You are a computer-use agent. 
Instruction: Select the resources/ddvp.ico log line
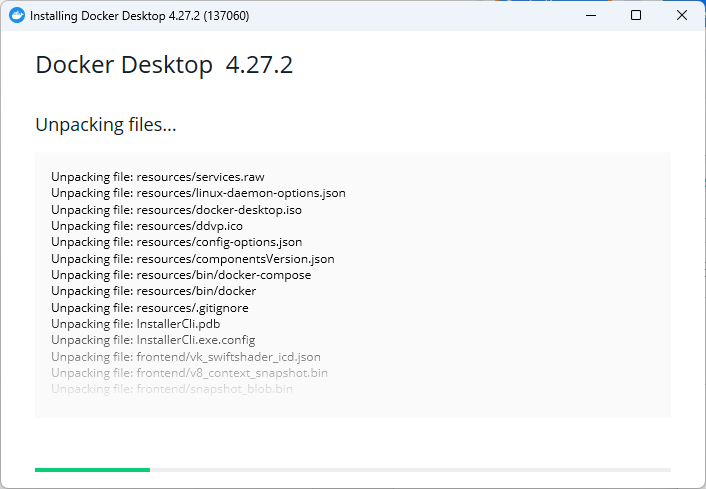tap(147, 226)
